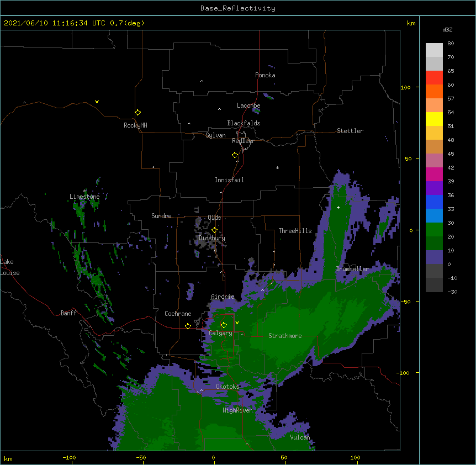Click the Okotoks label
The width and height of the screenshot is (476, 465).
coord(228,387)
